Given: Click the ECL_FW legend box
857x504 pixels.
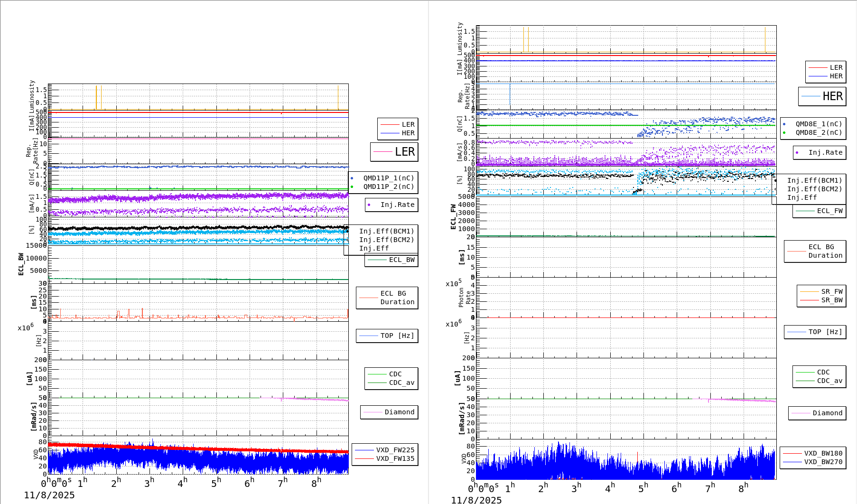Looking at the screenshot, I should [x=819, y=211].
